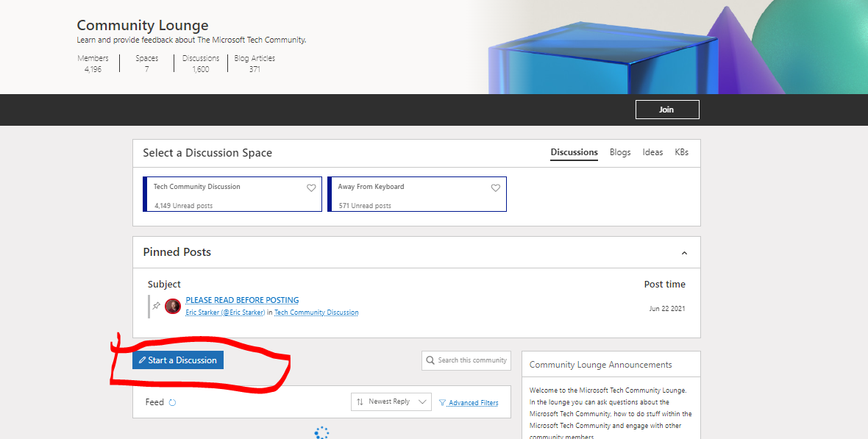Open the PLEASE READ BEFORE POSTING post
The image size is (868, 439).
tap(242, 300)
